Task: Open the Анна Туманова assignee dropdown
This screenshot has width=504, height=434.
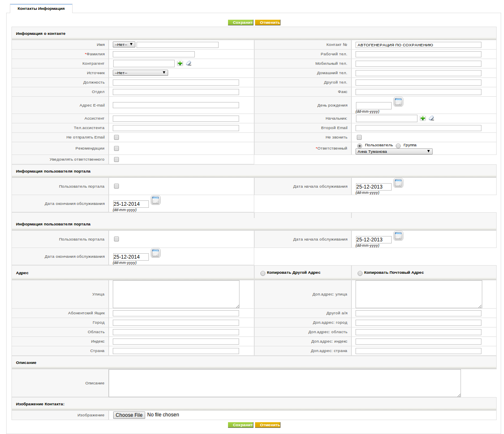Action: 394,152
